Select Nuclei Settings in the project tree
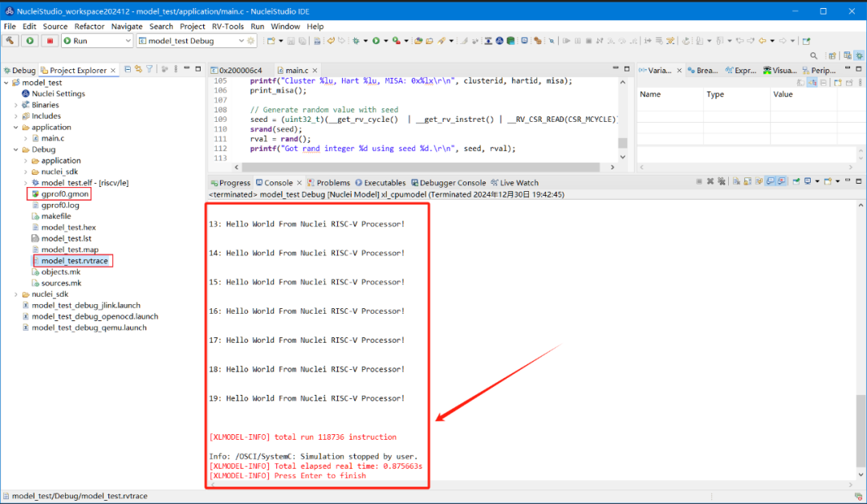The image size is (867, 504). coord(58,93)
